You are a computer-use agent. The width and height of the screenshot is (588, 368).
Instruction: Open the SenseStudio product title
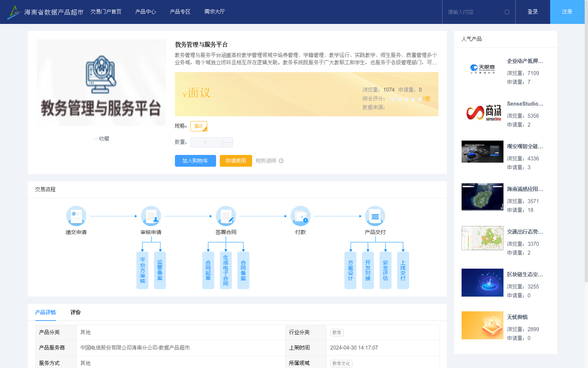pos(525,104)
